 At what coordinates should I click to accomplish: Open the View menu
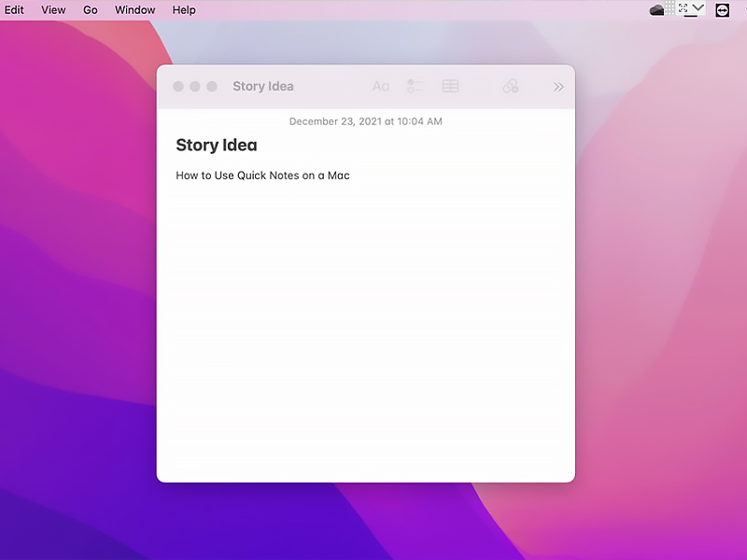53,9
